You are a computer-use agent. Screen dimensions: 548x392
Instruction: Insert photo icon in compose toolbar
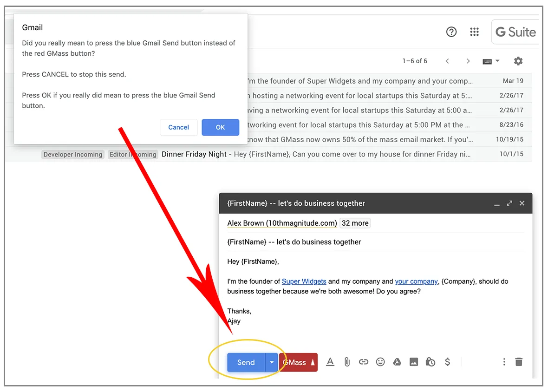point(414,362)
